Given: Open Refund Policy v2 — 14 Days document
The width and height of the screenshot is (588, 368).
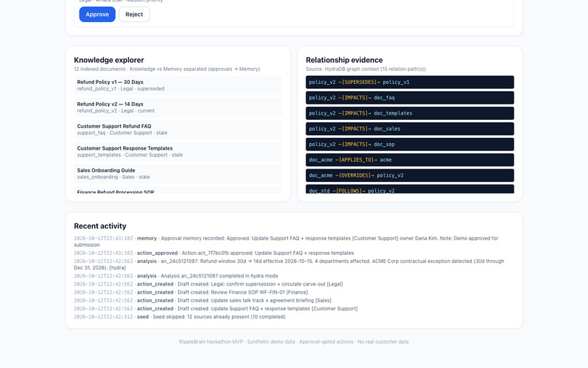Looking at the screenshot, I should click(x=178, y=107).
